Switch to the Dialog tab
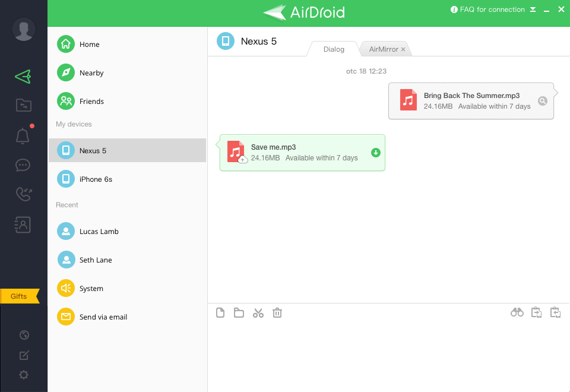Image resolution: width=570 pixels, height=392 pixels. click(x=334, y=49)
